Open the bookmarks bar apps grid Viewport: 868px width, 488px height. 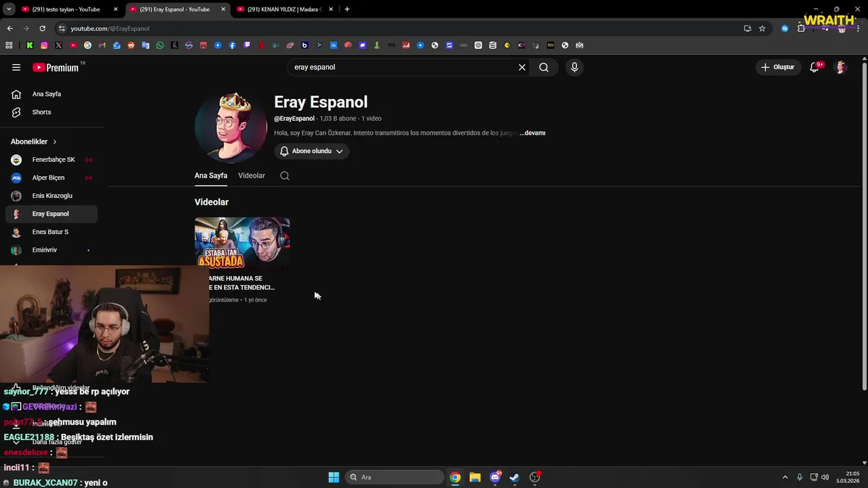(x=9, y=45)
